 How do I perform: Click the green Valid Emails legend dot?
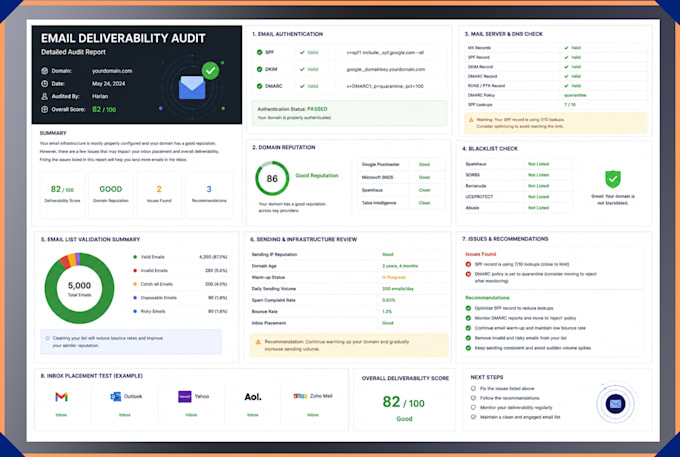pos(135,257)
